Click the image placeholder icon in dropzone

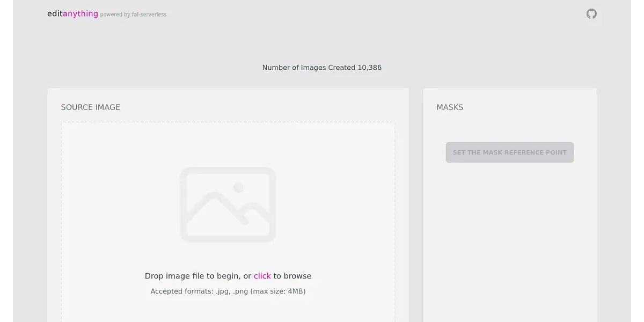click(228, 204)
